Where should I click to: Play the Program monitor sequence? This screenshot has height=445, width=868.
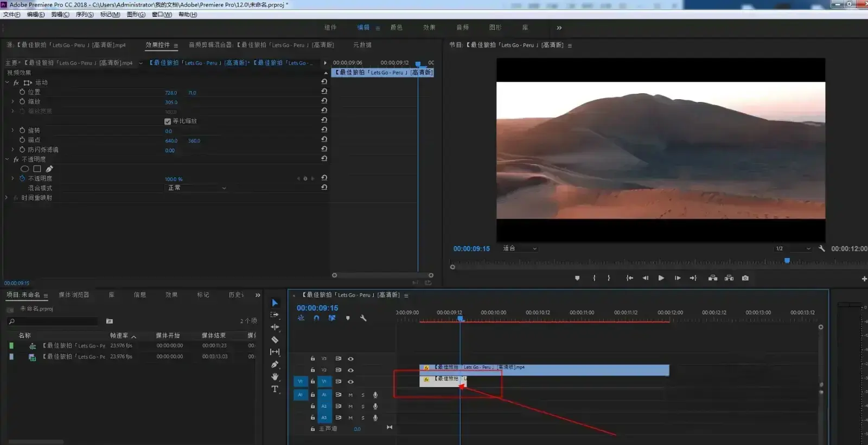pyautogui.click(x=661, y=278)
